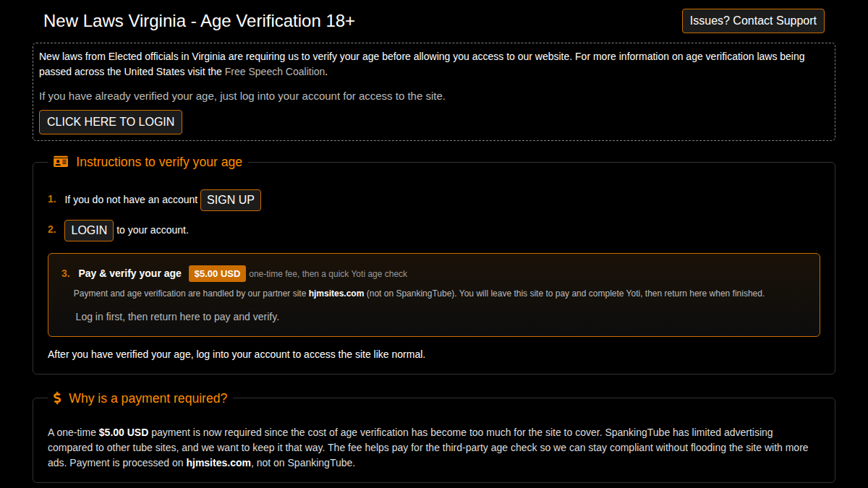The height and width of the screenshot is (488, 868).
Task: Click the page title New Laws Virginia
Action: coord(199,21)
